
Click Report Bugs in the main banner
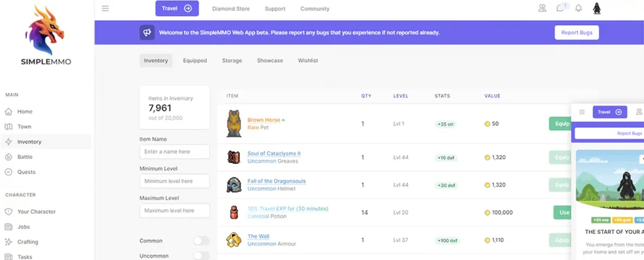[x=577, y=32]
